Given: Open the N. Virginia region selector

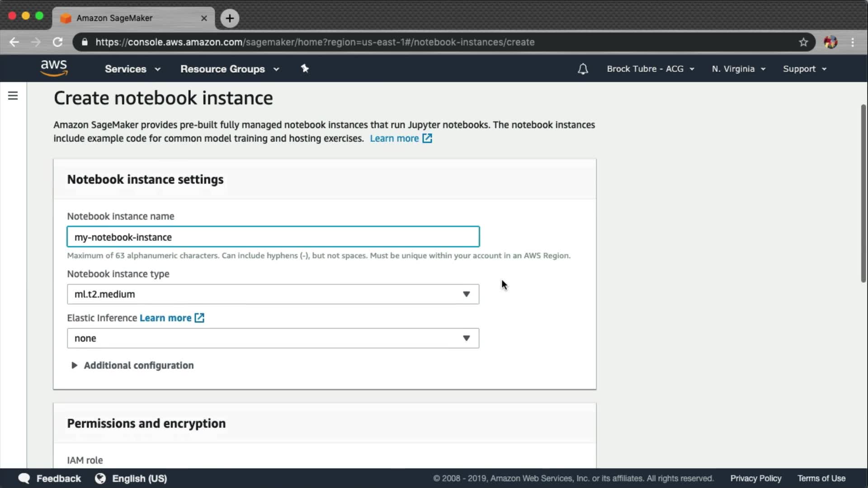Looking at the screenshot, I should (x=738, y=69).
